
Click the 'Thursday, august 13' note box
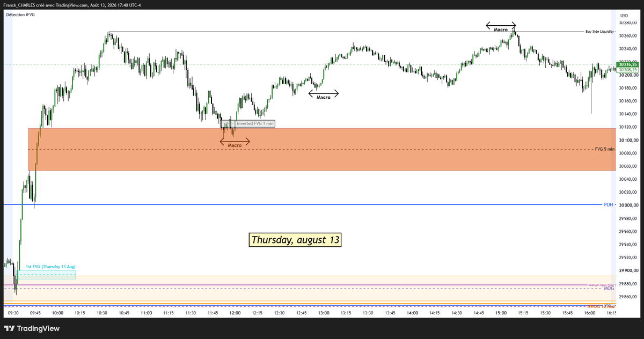[x=295, y=240]
